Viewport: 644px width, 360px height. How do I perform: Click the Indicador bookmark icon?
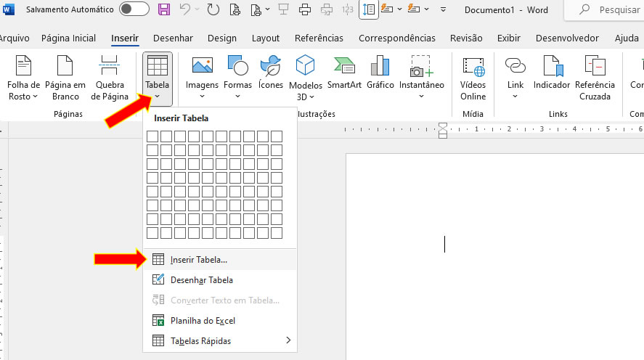[x=552, y=66]
